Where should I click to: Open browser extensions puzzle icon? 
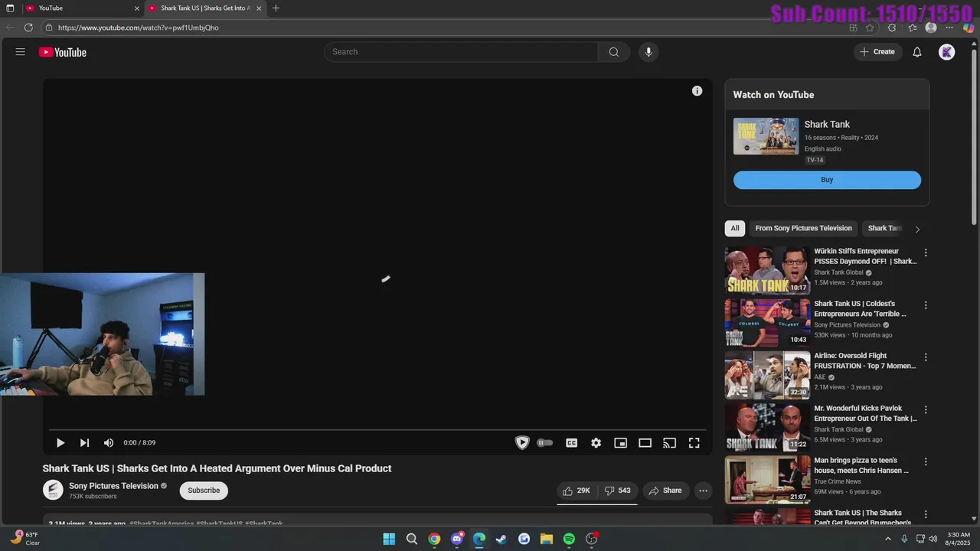pyautogui.click(x=892, y=28)
